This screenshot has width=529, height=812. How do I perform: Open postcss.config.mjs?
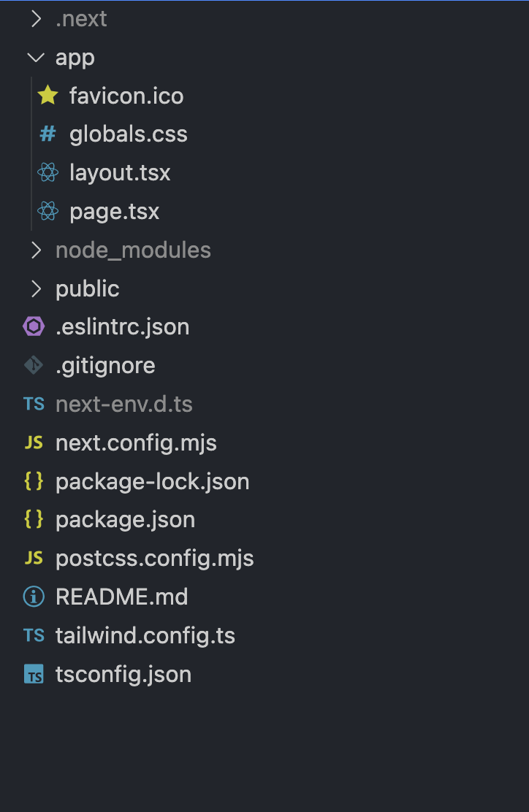(154, 558)
